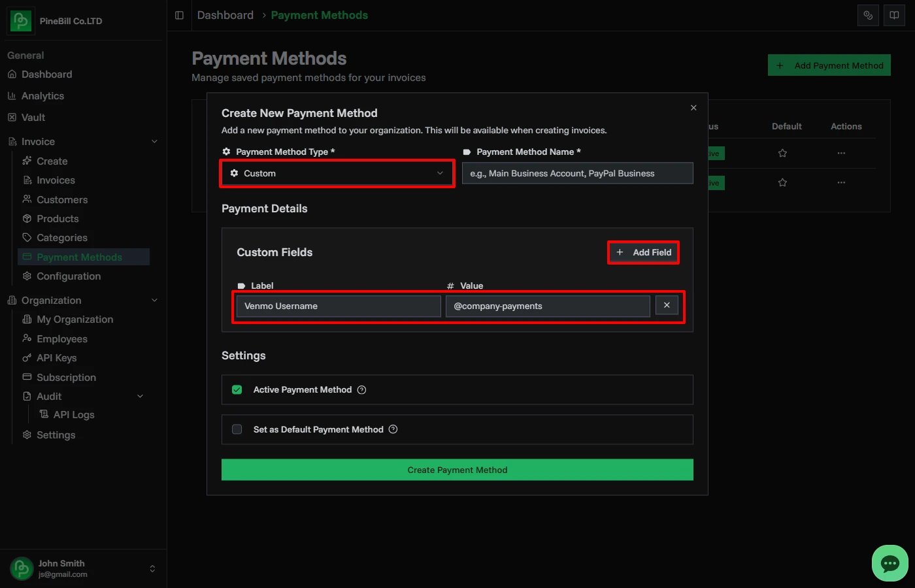
Task: Click the PineBill Co.LTD logo
Action: 20,20
